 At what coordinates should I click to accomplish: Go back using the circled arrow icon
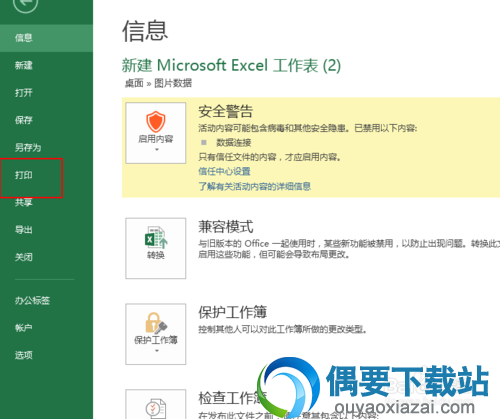point(25,3)
